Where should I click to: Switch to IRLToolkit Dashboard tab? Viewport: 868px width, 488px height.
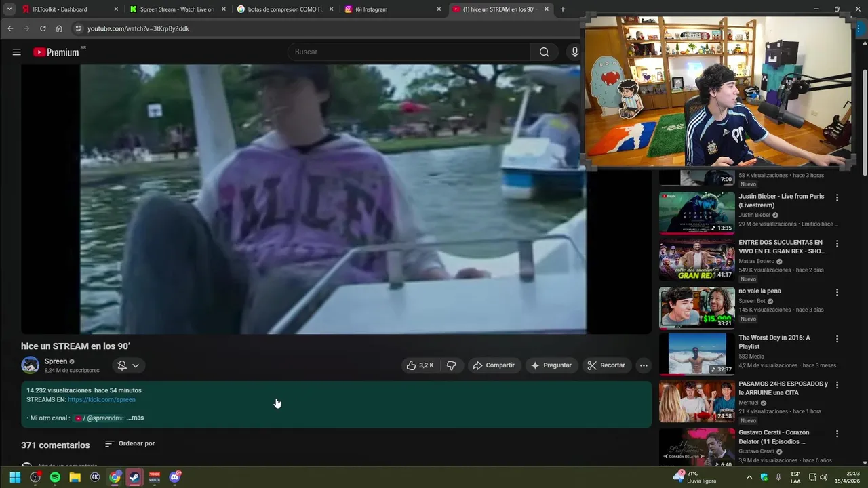(69, 9)
